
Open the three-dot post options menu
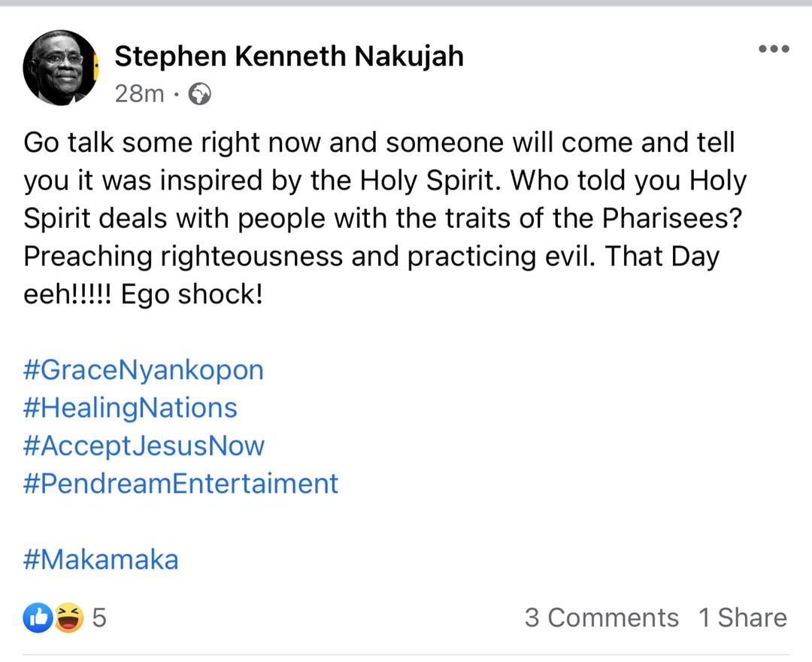pyautogui.click(x=774, y=49)
